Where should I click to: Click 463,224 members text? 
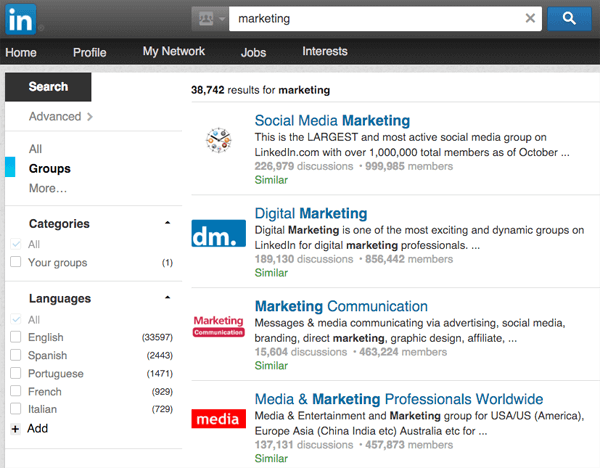click(x=403, y=352)
